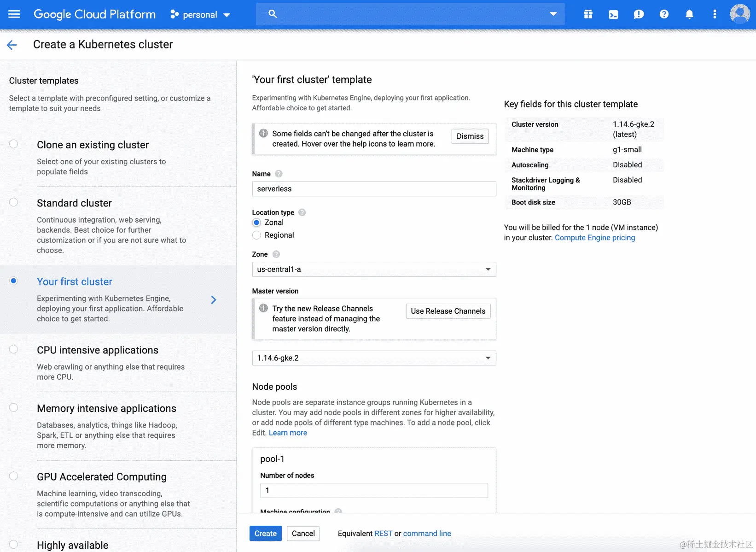This screenshot has width=756, height=552.
Task: Click the Clone an existing cluster title
Action: pyautogui.click(x=93, y=145)
